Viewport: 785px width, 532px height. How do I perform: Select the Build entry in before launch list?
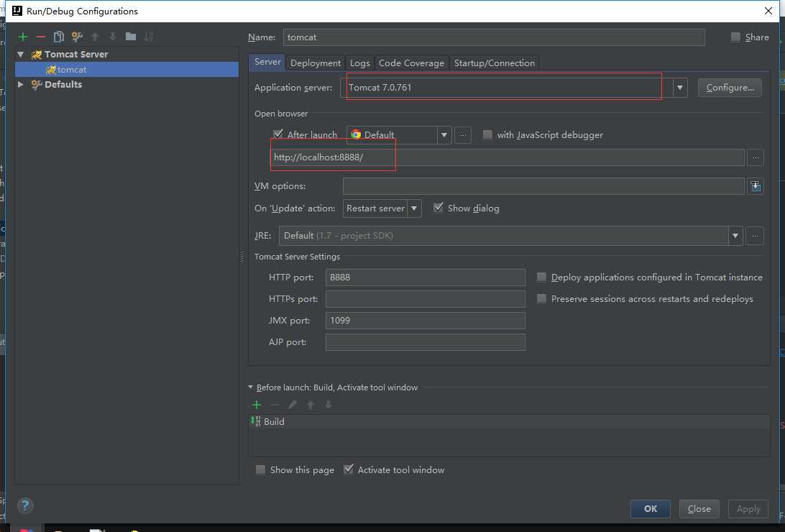509,421
